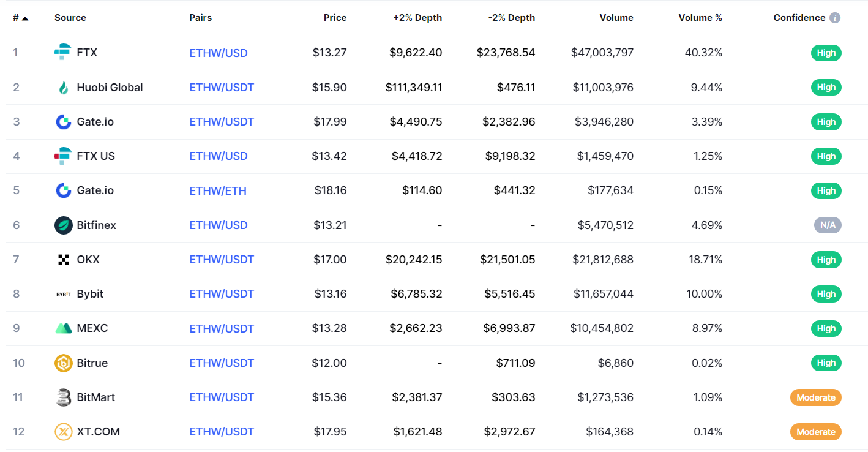Viewport: 868px width, 452px height.
Task: Select the $10,454,802 volume cell
Action: (x=602, y=328)
